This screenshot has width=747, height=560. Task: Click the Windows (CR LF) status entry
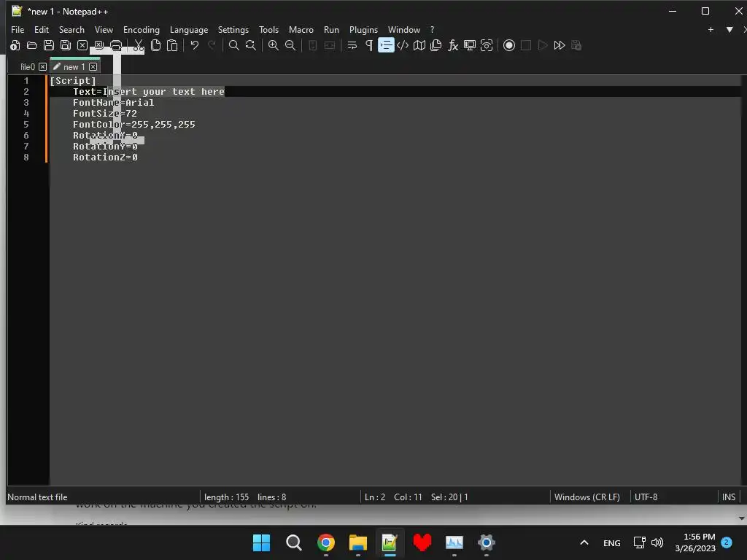pos(587,497)
